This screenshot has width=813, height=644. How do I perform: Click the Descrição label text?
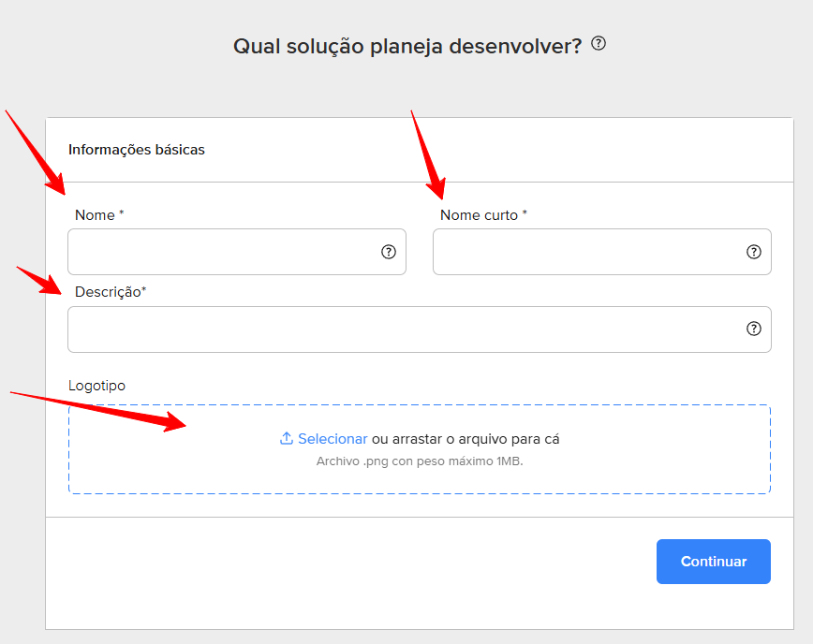point(108,292)
